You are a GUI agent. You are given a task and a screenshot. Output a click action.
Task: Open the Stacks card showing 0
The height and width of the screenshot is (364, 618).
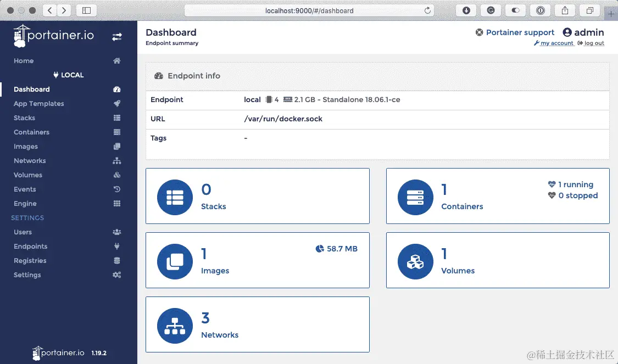[x=258, y=196]
